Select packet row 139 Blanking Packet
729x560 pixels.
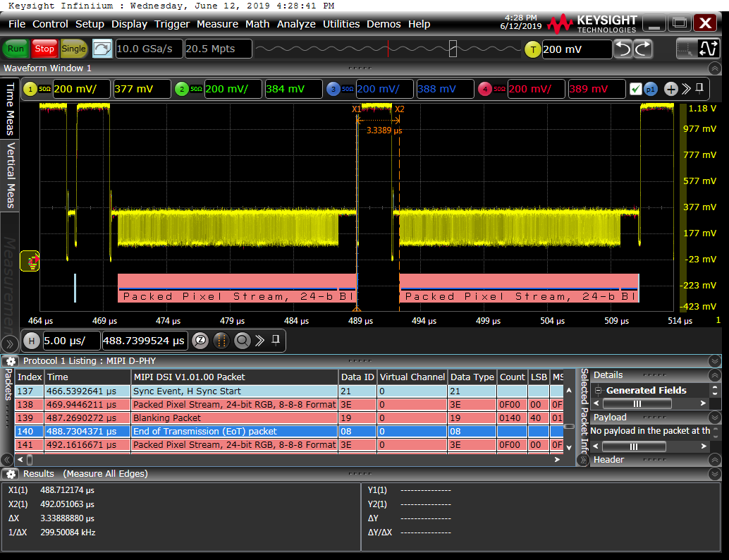pyautogui.click(x=289, y=418)
